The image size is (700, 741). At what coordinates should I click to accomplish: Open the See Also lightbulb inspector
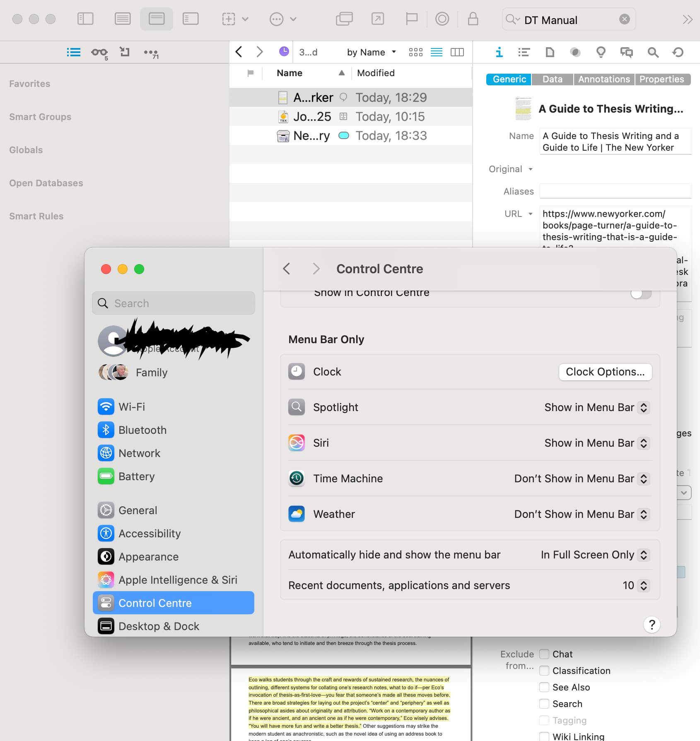click(x=601, y=52)
